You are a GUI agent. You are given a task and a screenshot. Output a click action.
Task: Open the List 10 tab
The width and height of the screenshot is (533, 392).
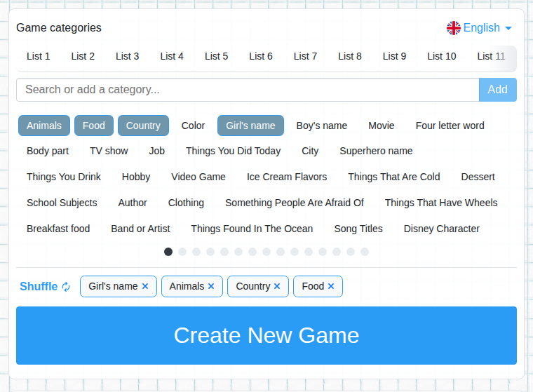point(442,56)
